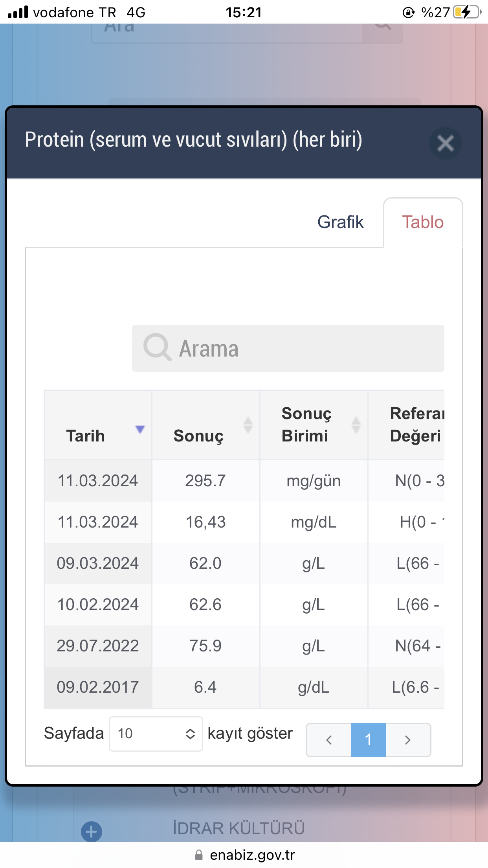488x868 pixels.
Task: Tap the battery indicator in status bar
Action: pyautogui.click(x=466, y=12)
